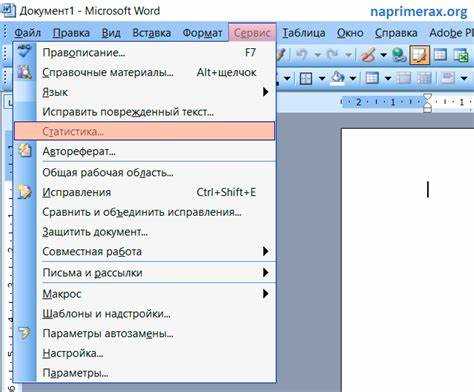Click Insert Table icon next to the highlighted button
The height and width of the screenshot is (392, 474).
point(440,55)
